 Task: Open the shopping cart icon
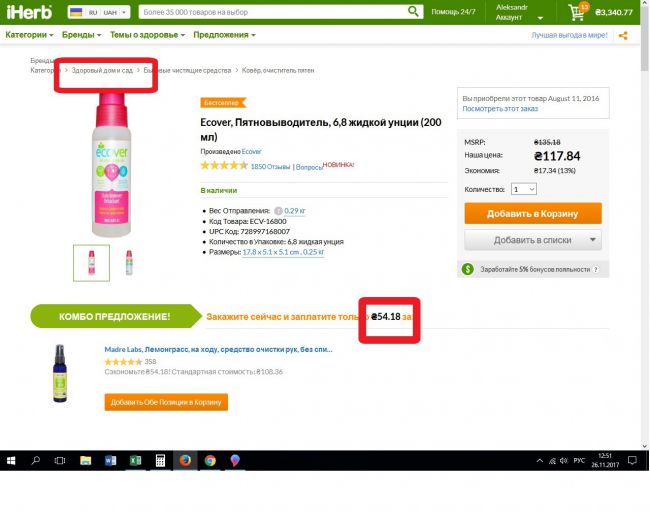pos(577,14)
